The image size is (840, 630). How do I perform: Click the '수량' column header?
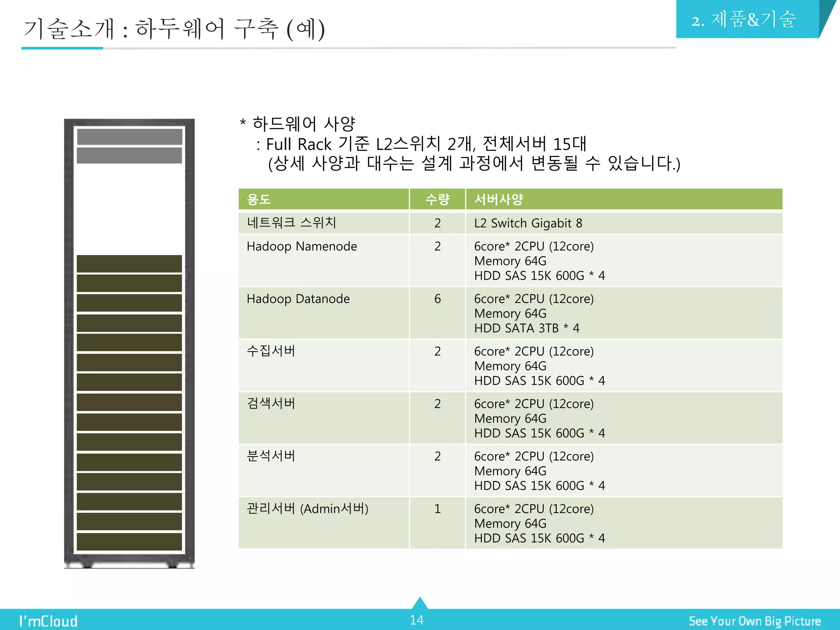pyautogui.click(x=437, y=199)
